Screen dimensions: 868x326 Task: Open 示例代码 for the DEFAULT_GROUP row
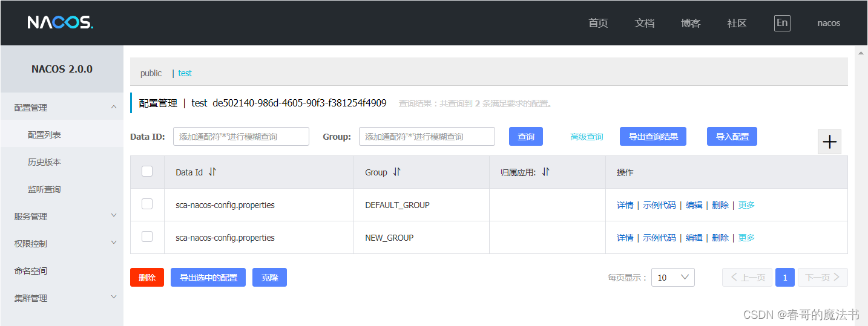[x=659, y=205]
